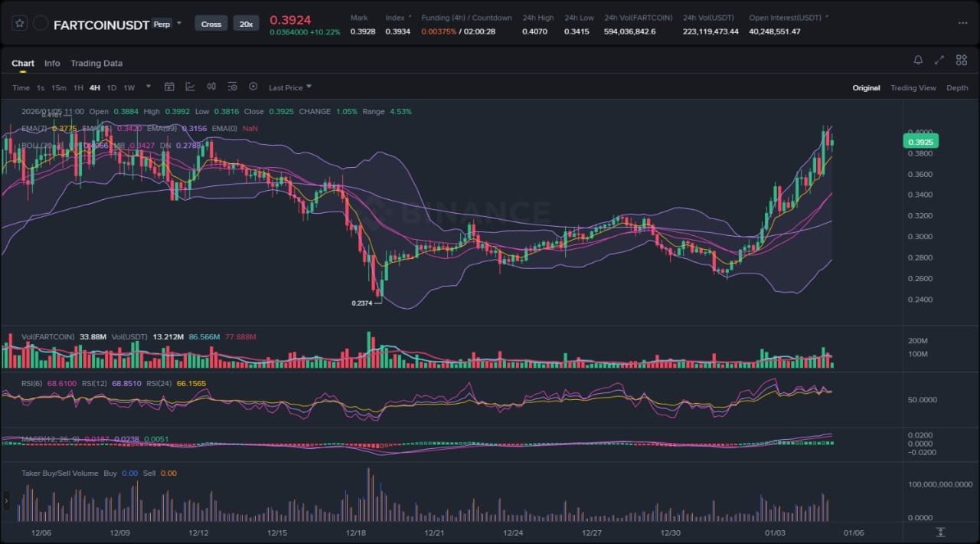Open the price alert bell icon
This screenshot has width=980, height=544.
coord(918,60)
